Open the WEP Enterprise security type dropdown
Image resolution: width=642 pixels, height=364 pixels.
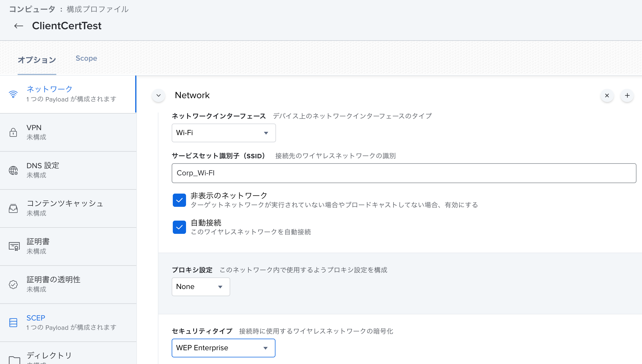click(223, 348)
